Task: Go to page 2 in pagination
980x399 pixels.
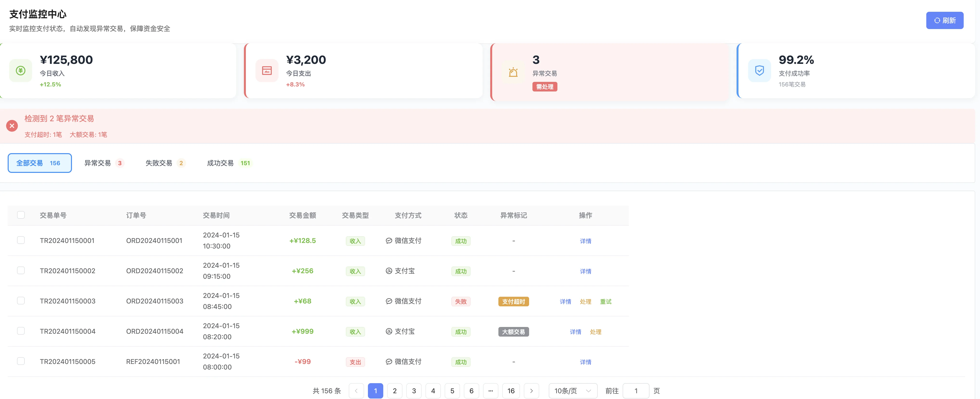Action: 395,391
